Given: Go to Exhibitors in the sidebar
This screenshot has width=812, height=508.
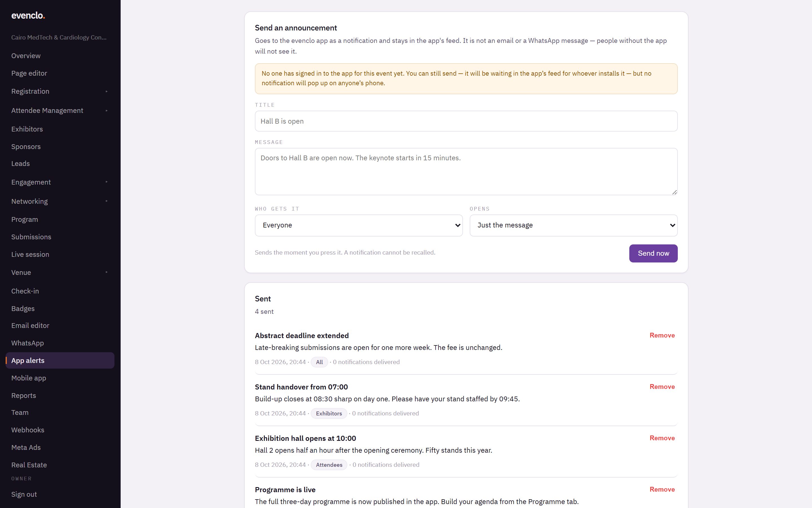Looking at the screenshot, I should [60, 129].
